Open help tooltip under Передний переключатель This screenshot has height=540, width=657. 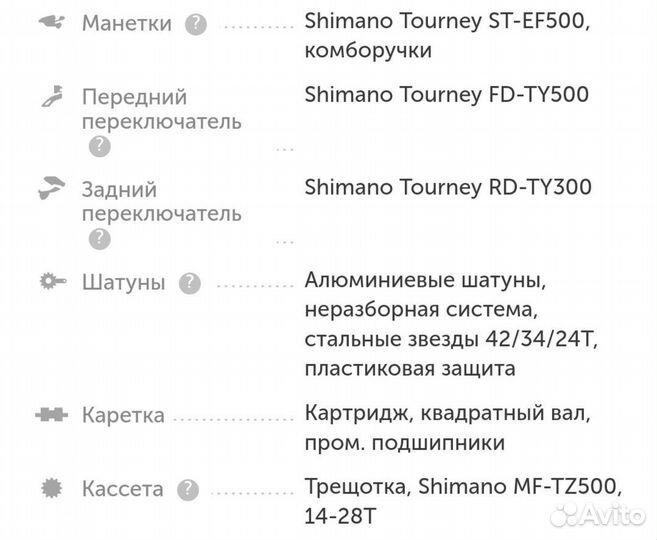99,146
